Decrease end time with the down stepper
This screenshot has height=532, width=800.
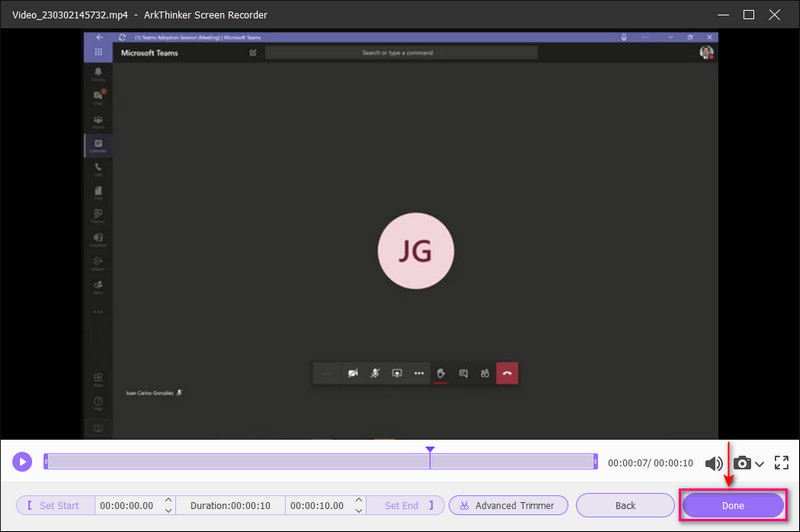point(359,510)
